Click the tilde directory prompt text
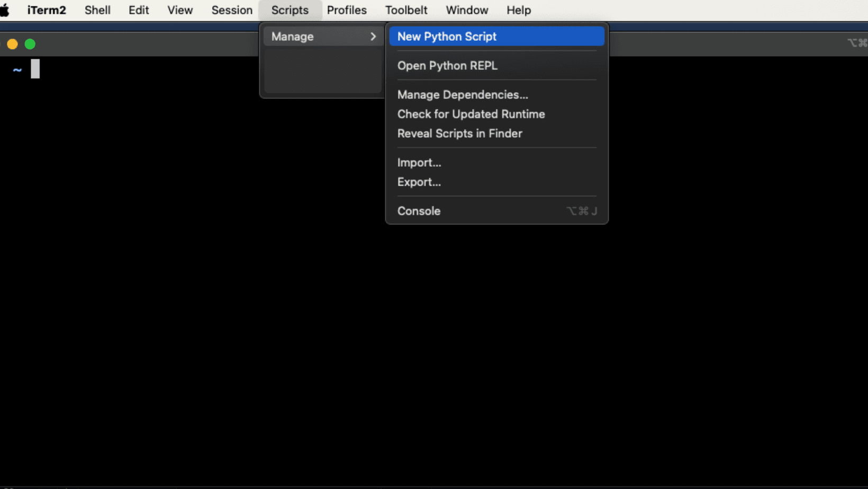The image size is (868, 489). [17, 70]
